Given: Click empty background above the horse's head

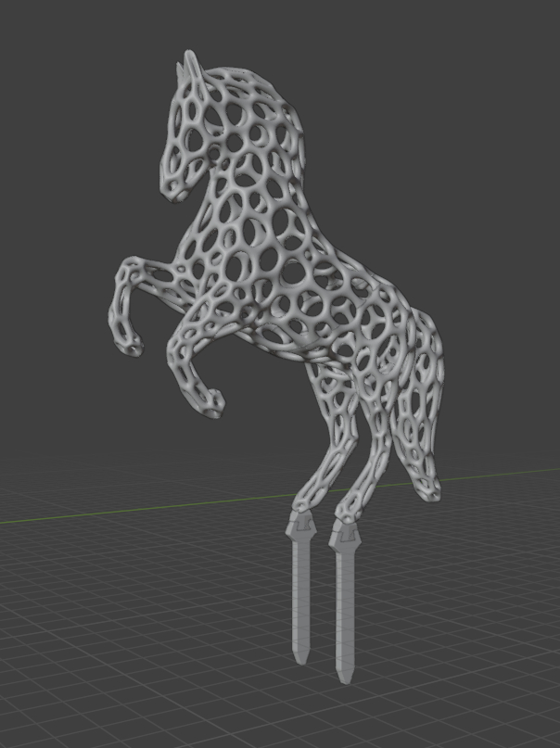Looking at the screenshot, I should 278,28.
